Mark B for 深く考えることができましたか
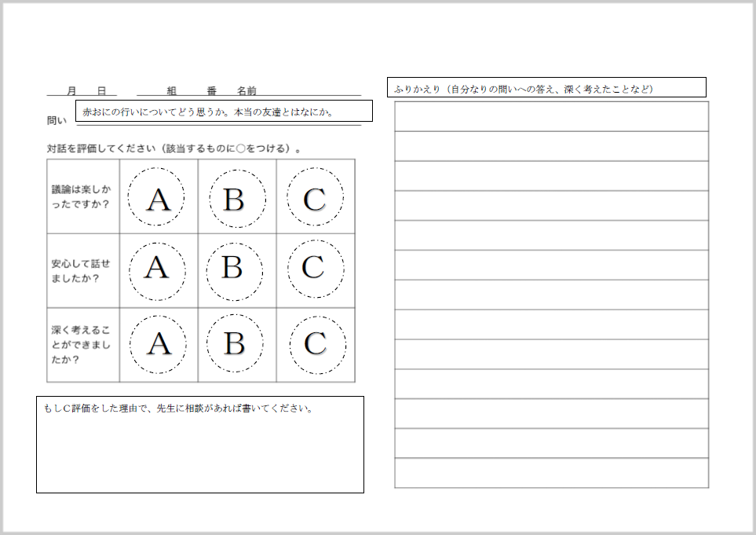 click(x=236, y=343)
